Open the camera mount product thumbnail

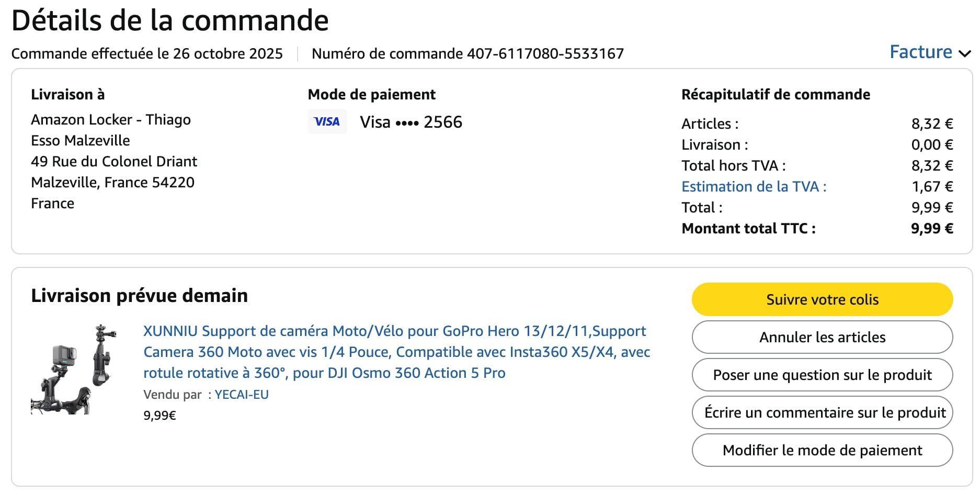coord(74,369)
